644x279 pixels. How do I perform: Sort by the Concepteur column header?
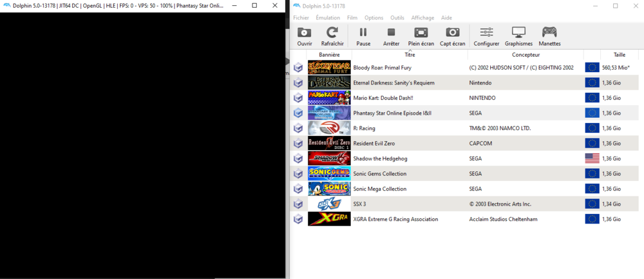point(526,55)
